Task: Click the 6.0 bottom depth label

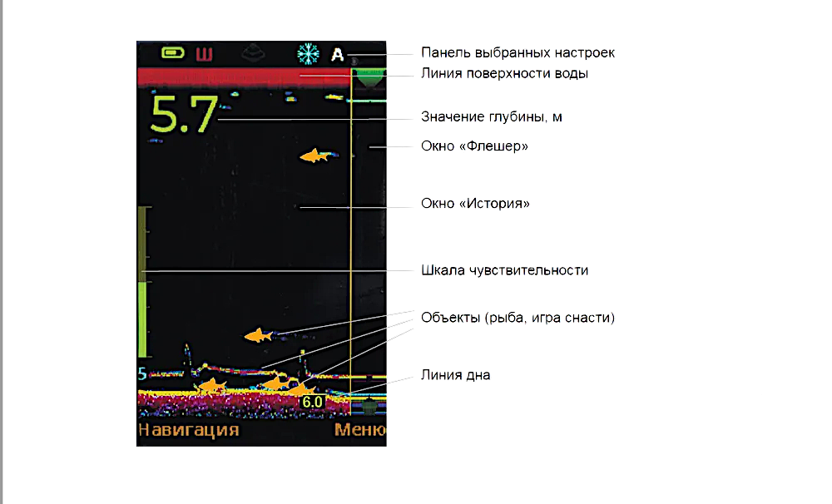Action: 312,402
